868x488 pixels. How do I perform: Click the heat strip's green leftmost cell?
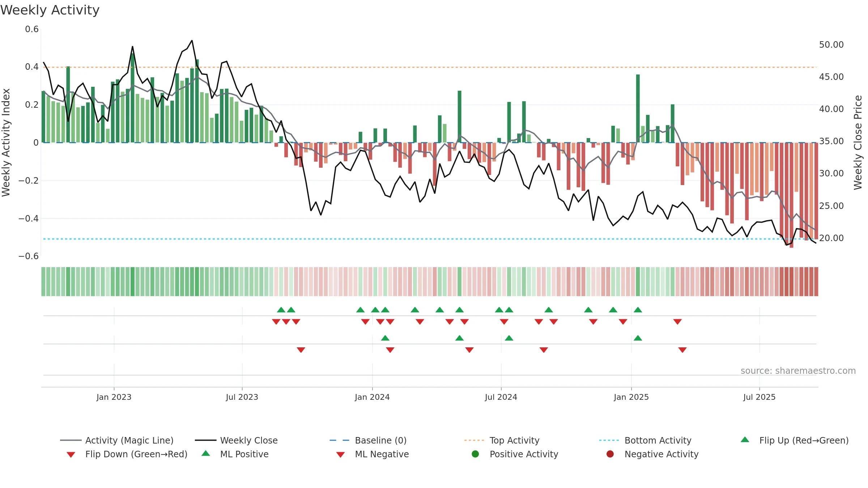click(43, 282)
